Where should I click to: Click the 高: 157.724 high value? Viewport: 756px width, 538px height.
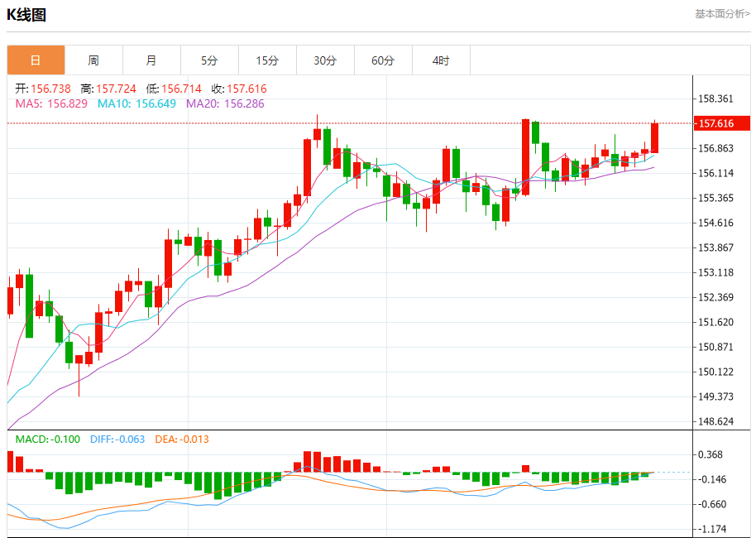(x=108, y=89)
